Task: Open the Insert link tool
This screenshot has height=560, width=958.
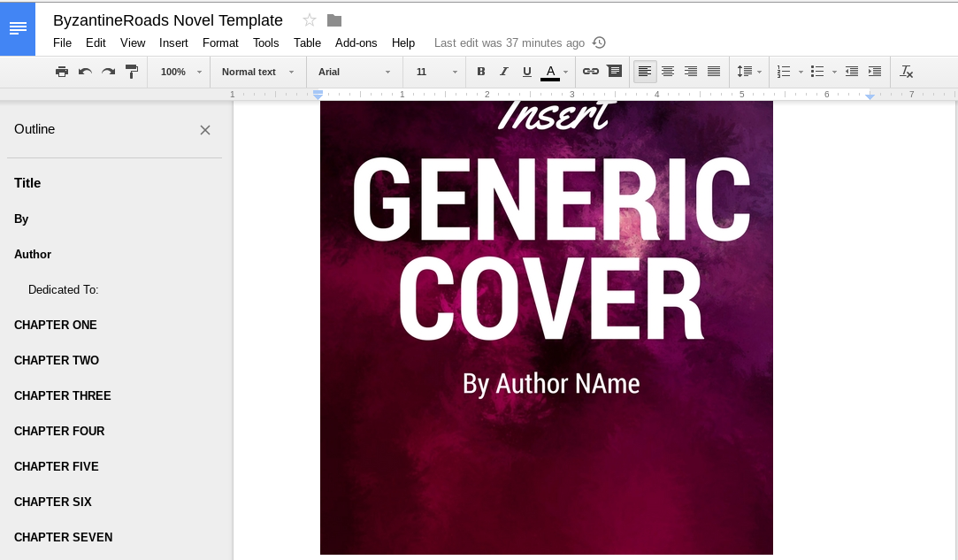Action: tap(591, 72)
